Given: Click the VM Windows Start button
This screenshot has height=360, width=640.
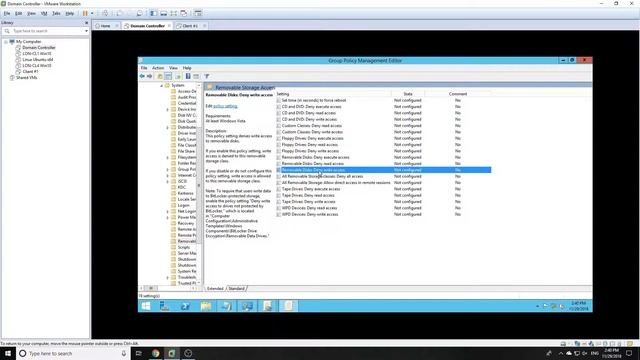Looking at the screenshot, I should click(x=146, y=306).
